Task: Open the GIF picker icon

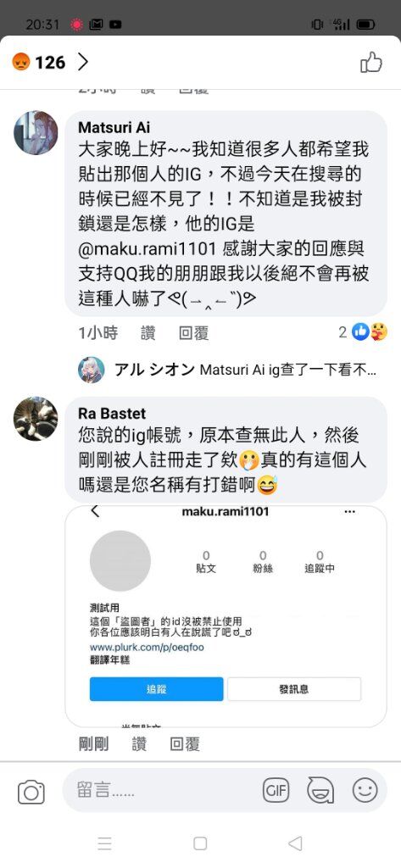Action: [276, 791]
